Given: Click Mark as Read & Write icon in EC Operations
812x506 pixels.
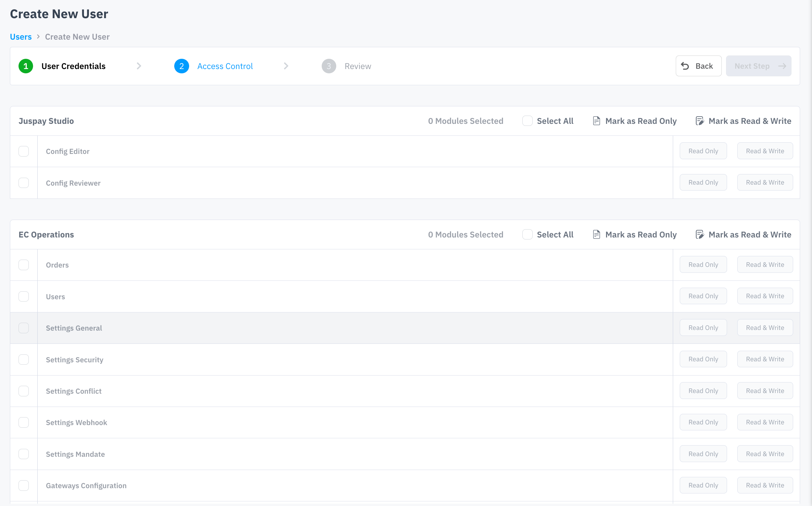Looking at the screenshot, I should (700, 235).
